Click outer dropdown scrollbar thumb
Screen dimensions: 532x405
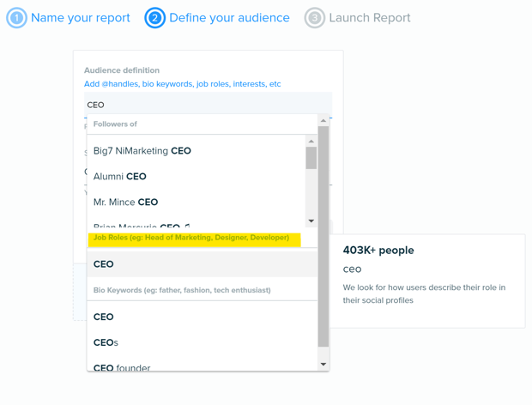pyautogui.click(x=323, y=237)
